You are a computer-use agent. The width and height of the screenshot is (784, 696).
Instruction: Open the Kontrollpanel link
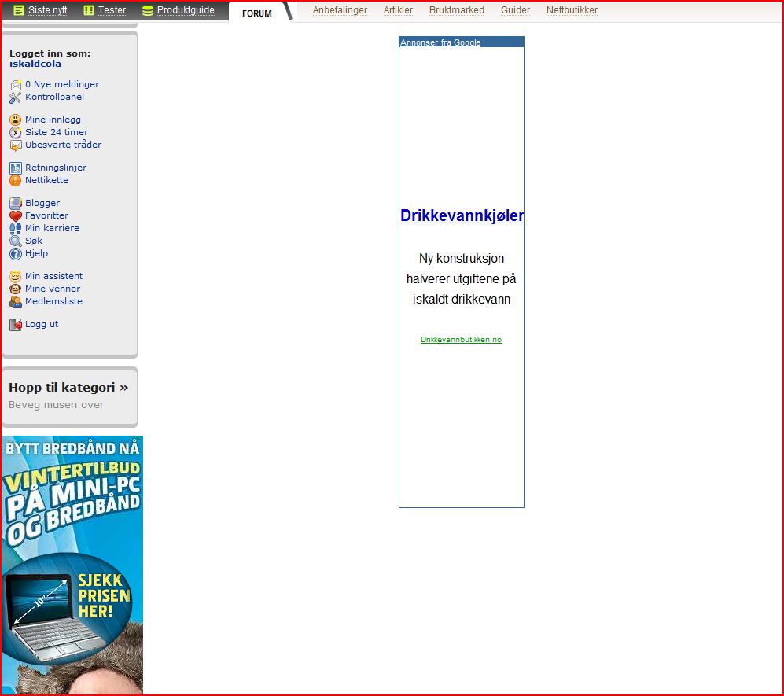point(54,97)
